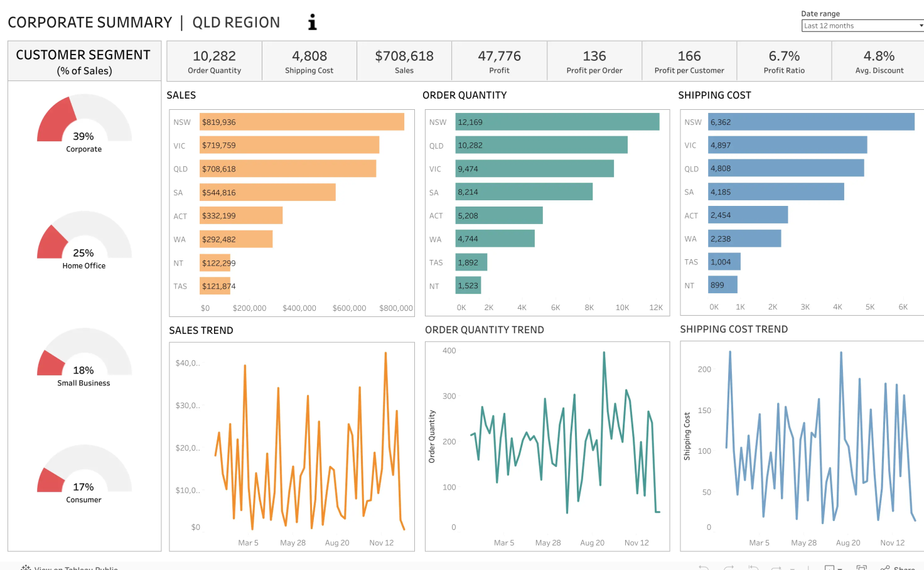Screen dimensions: 924x570
Task: Click the SALES TREND title
Action: [x=201, y=330]
